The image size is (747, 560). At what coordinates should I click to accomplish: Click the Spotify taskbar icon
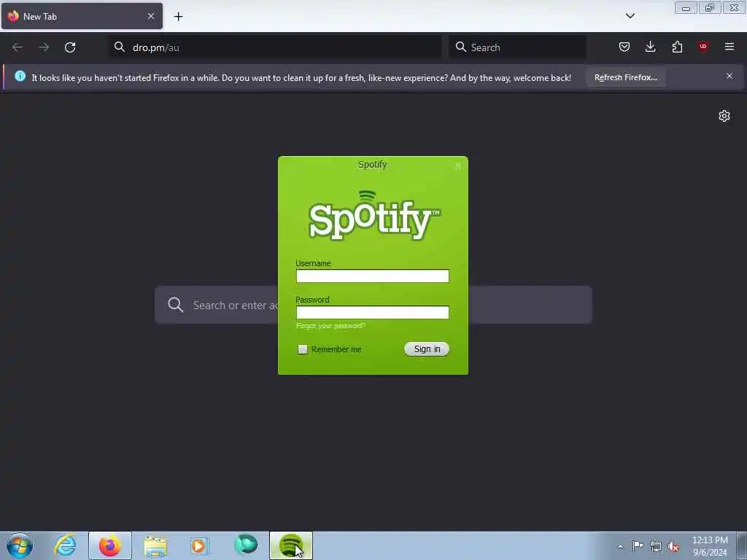tap(291, 545)
